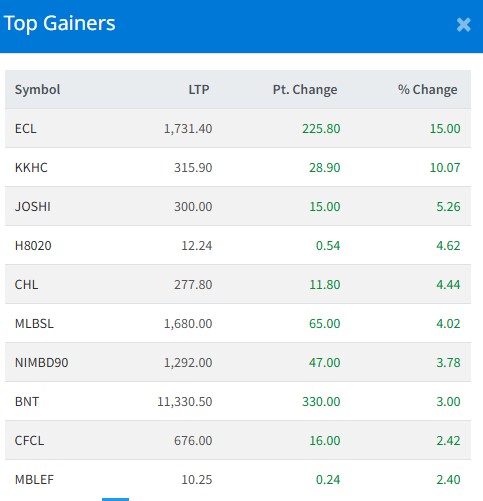This screenshot has height=501, width=483.
Task: Select the JOSHI stock symbol
Action: coord(33,206)
